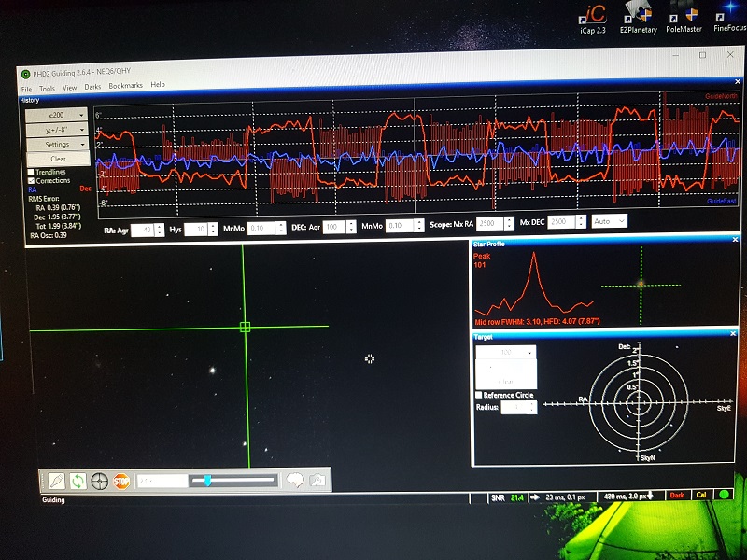
Task: Click the camera settings icon in toolbar
Action: (318, 481)
